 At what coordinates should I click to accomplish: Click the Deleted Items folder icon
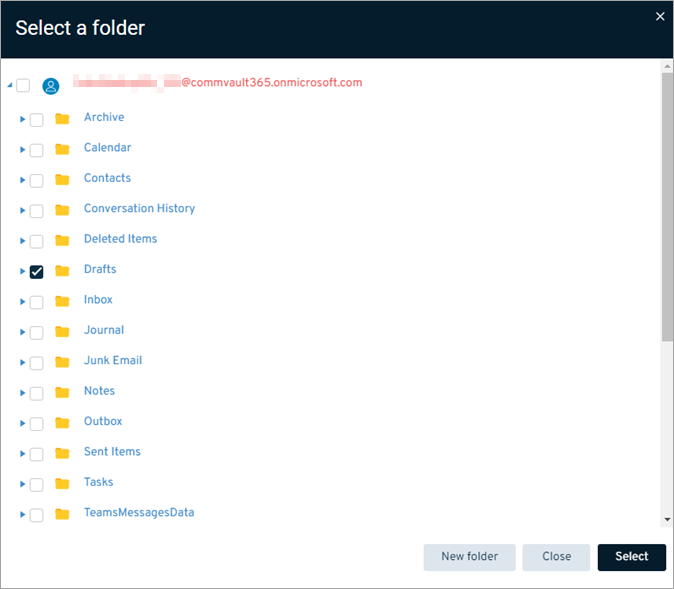pyautogui.click(x=62, y=241)
